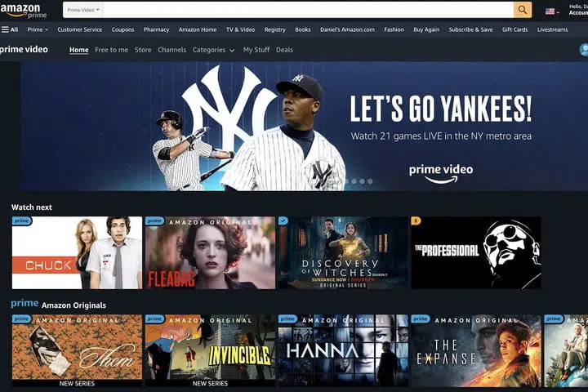Click the prime badge on Fleabag tile

[x=154, y=221]
